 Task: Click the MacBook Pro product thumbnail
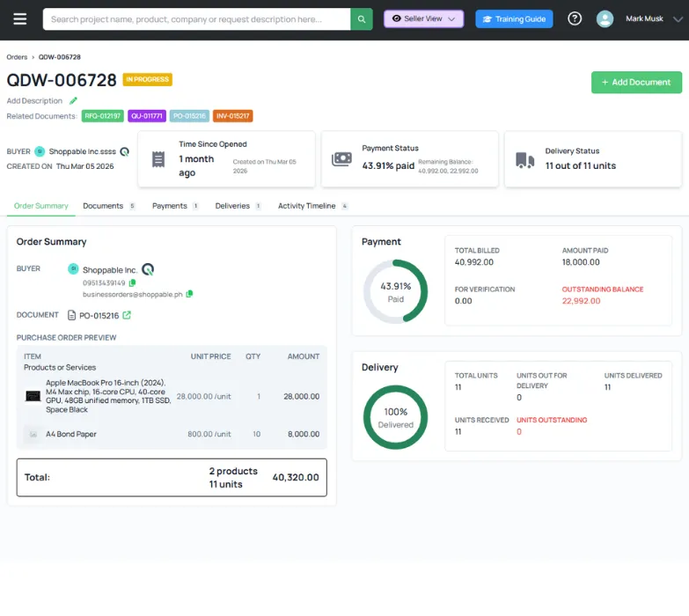[33, 396]
